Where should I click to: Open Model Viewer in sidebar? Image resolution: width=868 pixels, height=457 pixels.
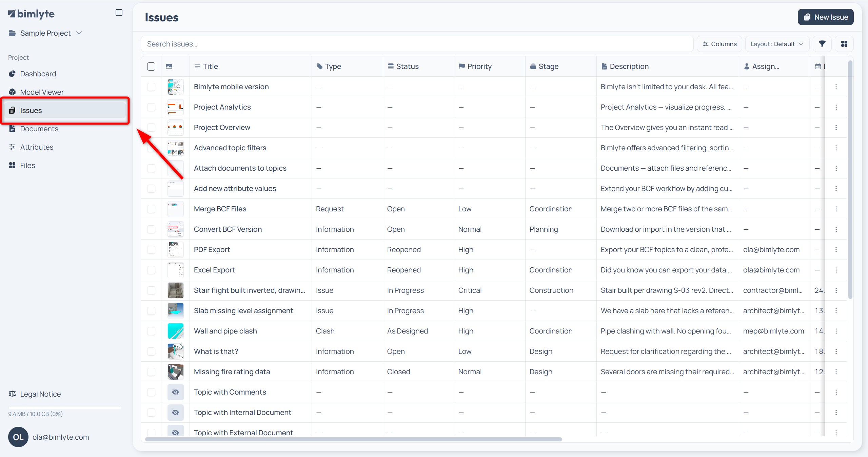click(66, 92)
